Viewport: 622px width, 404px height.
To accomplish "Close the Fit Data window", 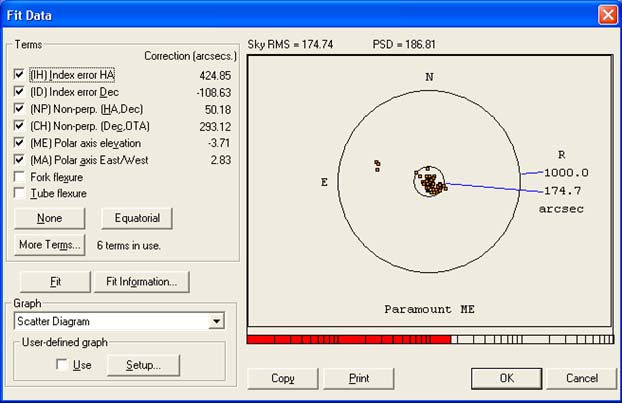I will point(606,15).
